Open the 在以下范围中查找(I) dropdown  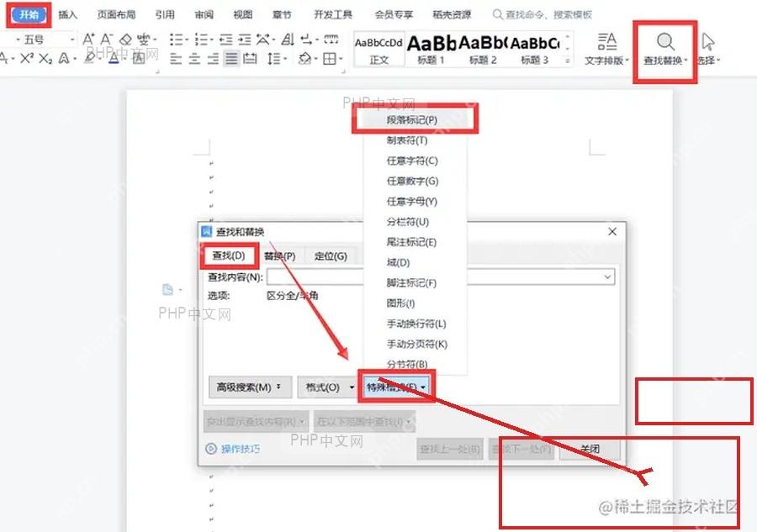(x=364, y=422)
